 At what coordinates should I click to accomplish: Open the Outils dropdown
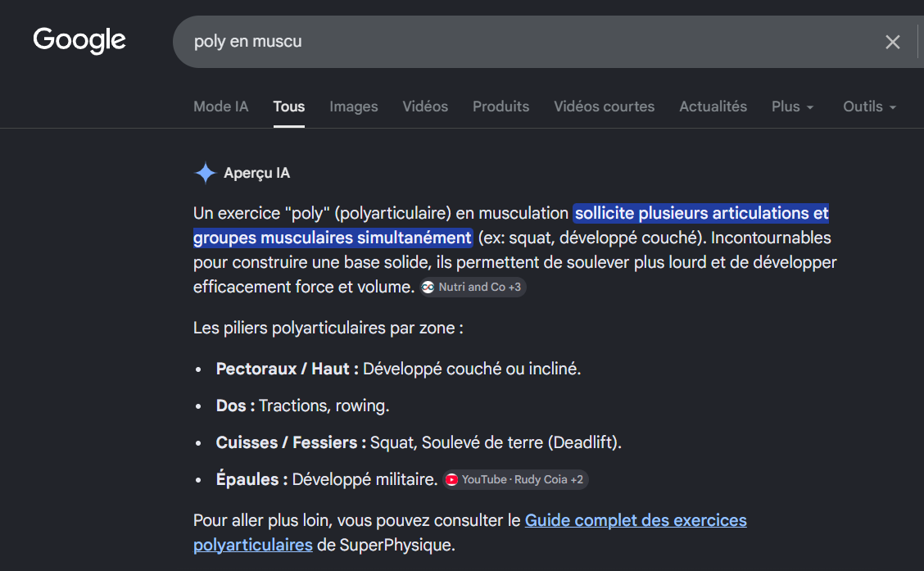click(869, 106)
